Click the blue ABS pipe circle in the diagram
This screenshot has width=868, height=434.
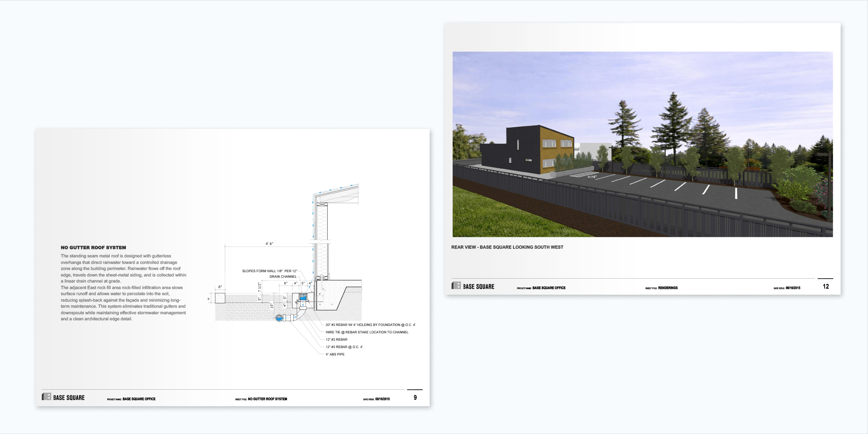pos(279,319)
